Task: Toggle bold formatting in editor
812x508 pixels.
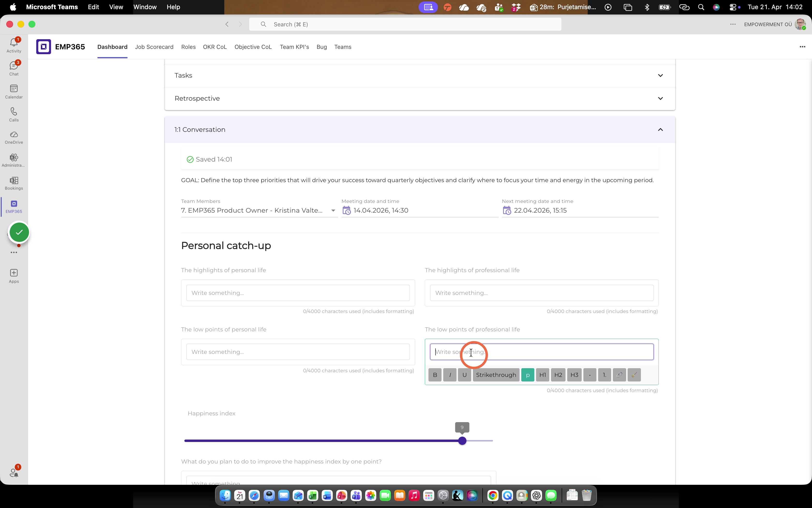Action: pos(435,375)
